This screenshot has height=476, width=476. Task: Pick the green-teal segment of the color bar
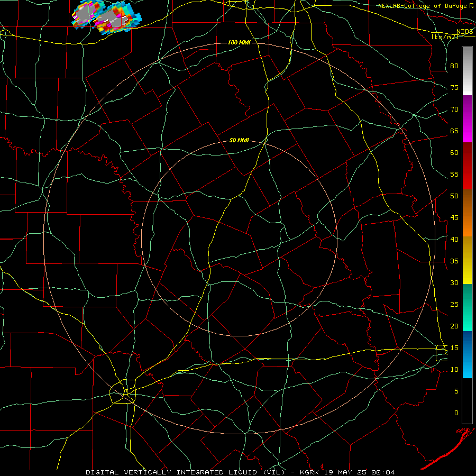pos(467,307)
